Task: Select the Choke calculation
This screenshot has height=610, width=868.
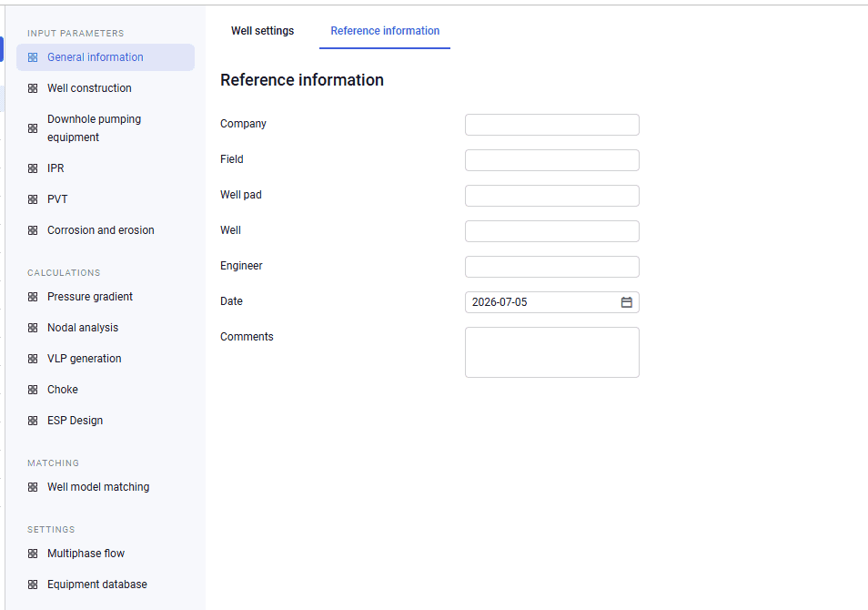Action: (x=106, y=390)
